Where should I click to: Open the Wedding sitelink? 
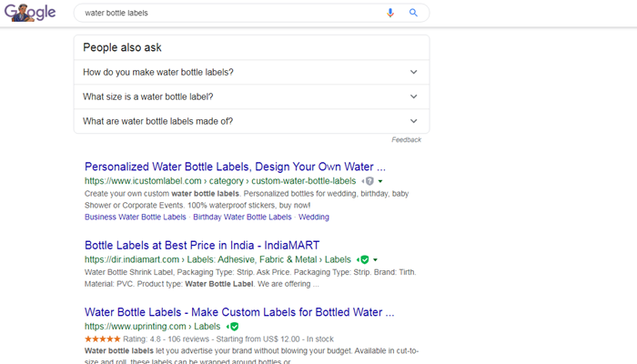[314, 217]
